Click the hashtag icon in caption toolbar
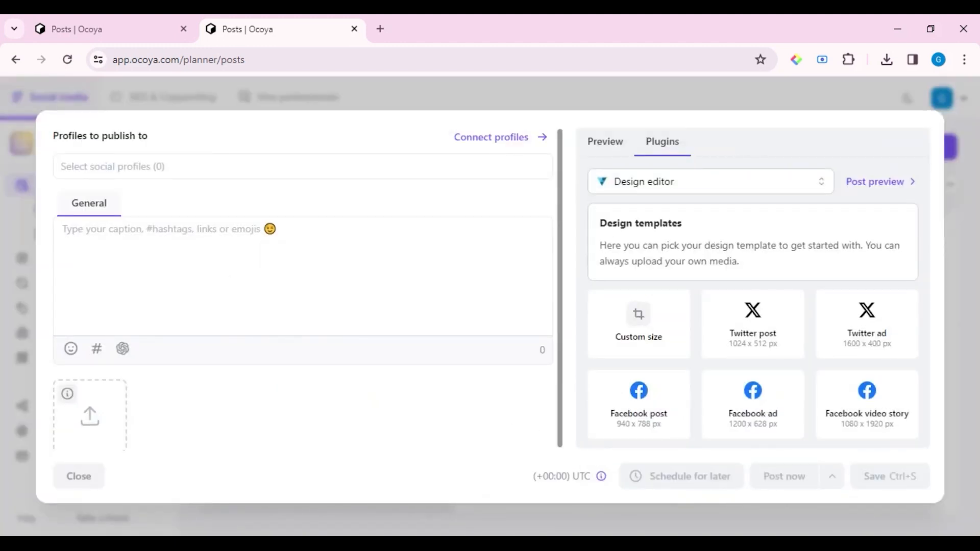Image resolution: width=980 pixels, height=551 pixels. (x=96, y=348)
